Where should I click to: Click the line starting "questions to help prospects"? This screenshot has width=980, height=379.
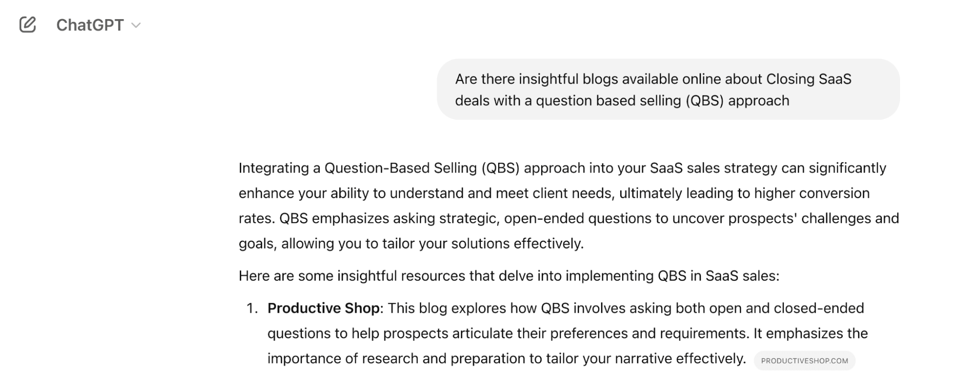click(567, 333)
